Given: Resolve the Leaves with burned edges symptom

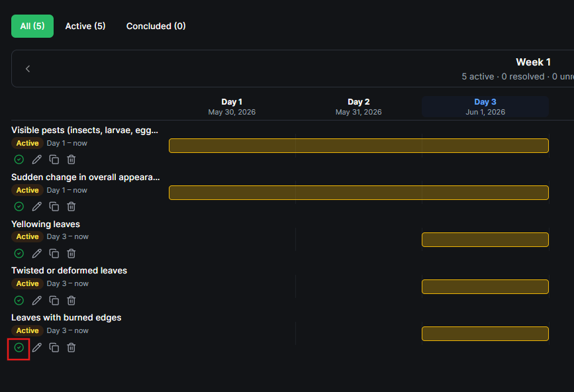Looking at the screenshot, I should [19, 348].
